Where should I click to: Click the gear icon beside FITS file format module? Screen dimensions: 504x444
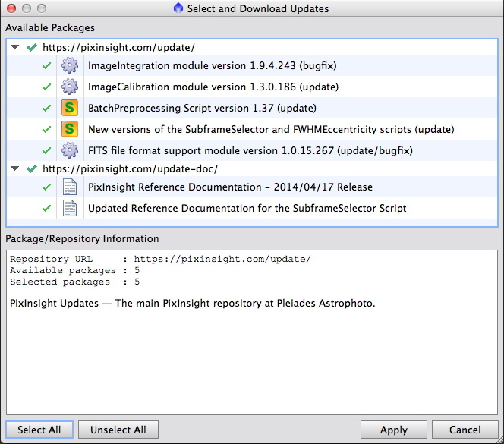tap(70, 150)
